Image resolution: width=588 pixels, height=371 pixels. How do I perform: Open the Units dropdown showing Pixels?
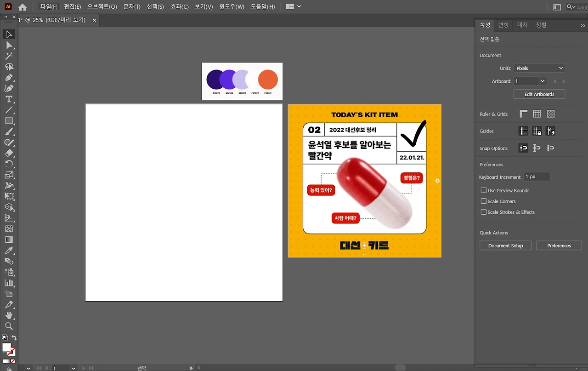539,68
